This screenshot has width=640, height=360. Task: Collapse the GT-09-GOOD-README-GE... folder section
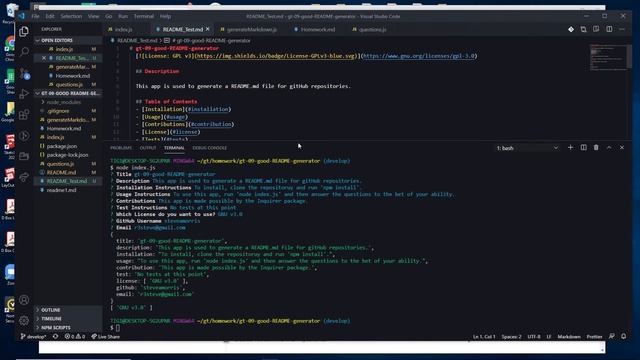(67, 93)
